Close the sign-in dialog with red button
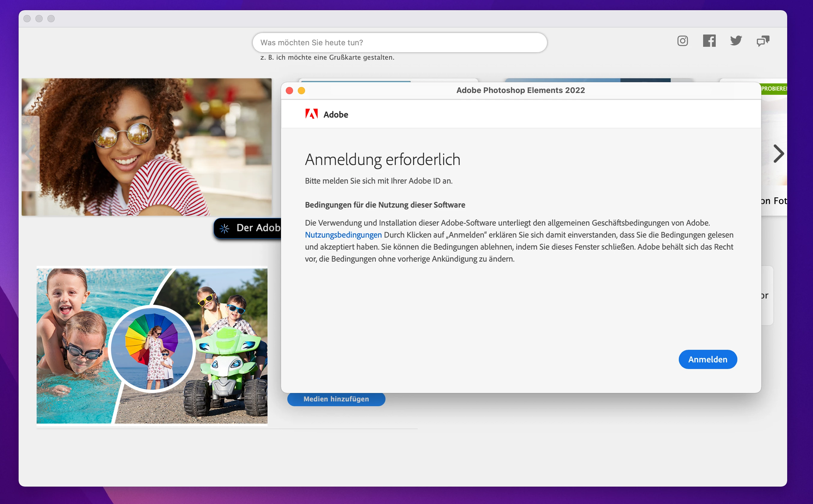 coord(289,91)
